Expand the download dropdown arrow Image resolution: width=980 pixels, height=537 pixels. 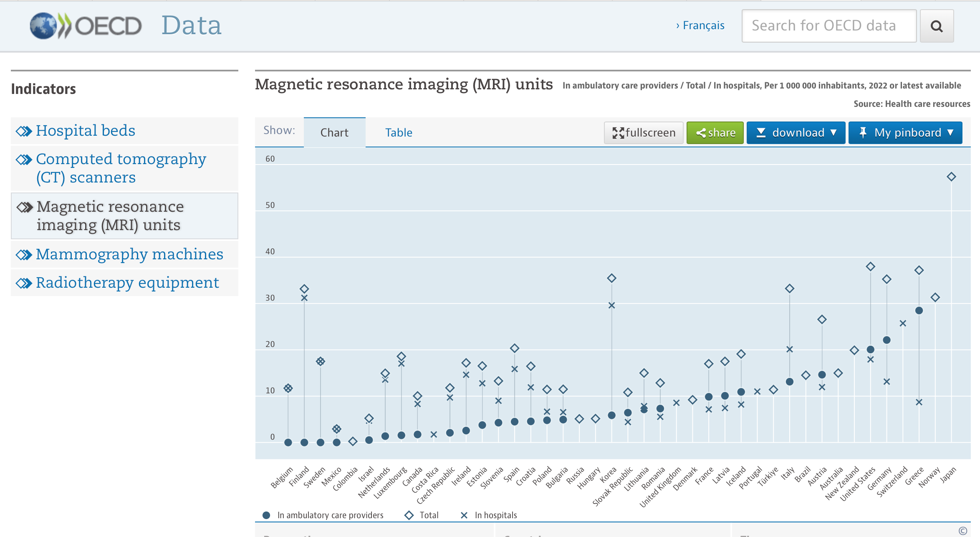[834, 133]
